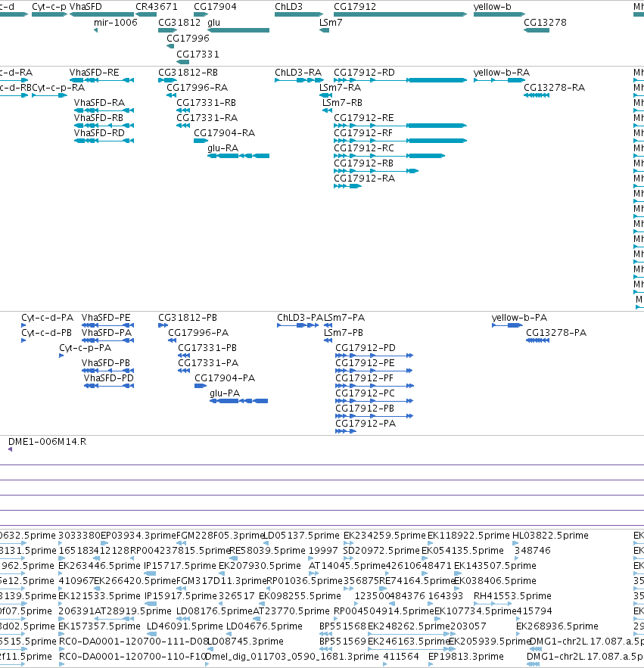Image resolution: width=644 pixels, height=668 pixels.
Task: Select the CG17904-RA transcript label
Action: pos(225,133)
